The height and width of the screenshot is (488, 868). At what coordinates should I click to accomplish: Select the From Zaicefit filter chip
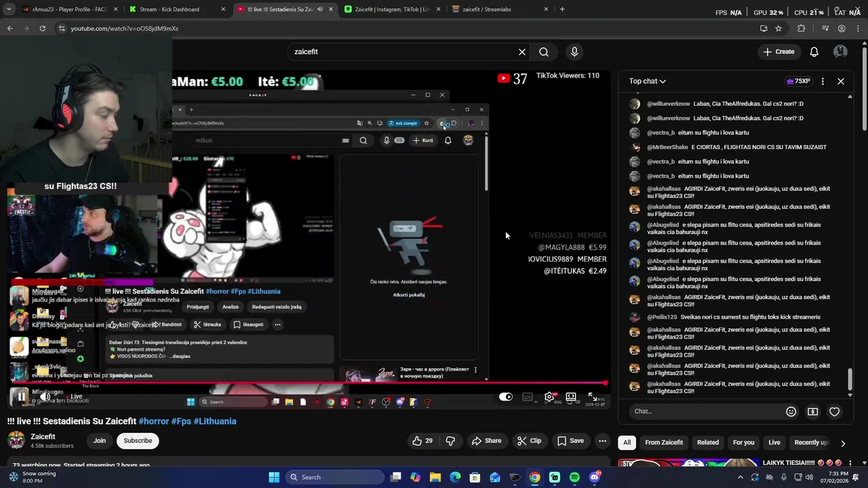664,443
